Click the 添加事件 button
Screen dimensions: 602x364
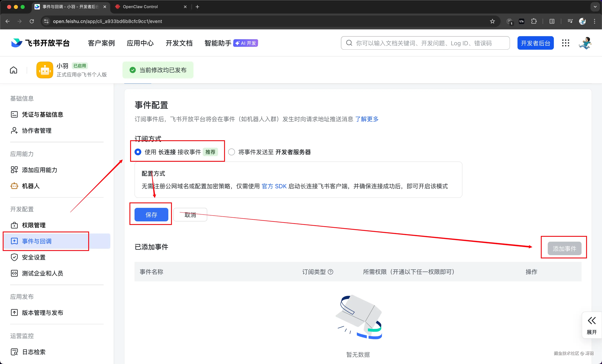click(564, 248)
